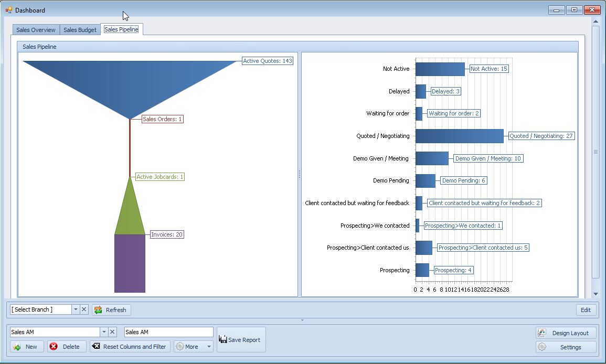Click the Refresh icon with green arrows

coord(98,309)
